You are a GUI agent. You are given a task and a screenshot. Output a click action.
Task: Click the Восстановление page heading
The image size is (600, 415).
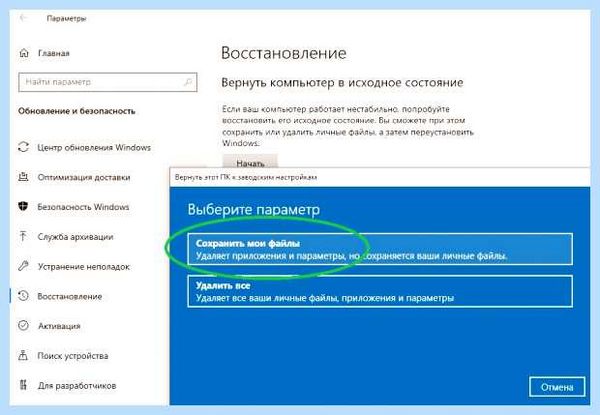284,53
